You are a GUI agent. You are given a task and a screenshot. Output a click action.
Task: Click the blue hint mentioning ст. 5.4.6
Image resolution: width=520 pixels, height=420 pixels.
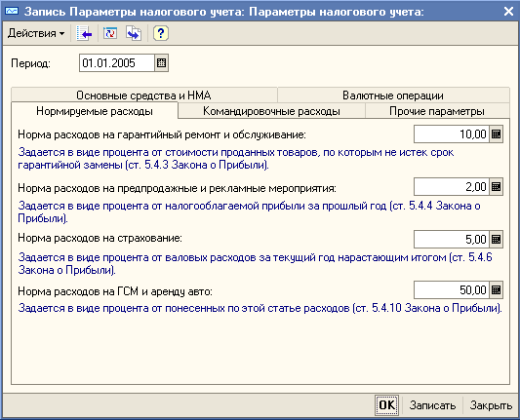(255, 263)
